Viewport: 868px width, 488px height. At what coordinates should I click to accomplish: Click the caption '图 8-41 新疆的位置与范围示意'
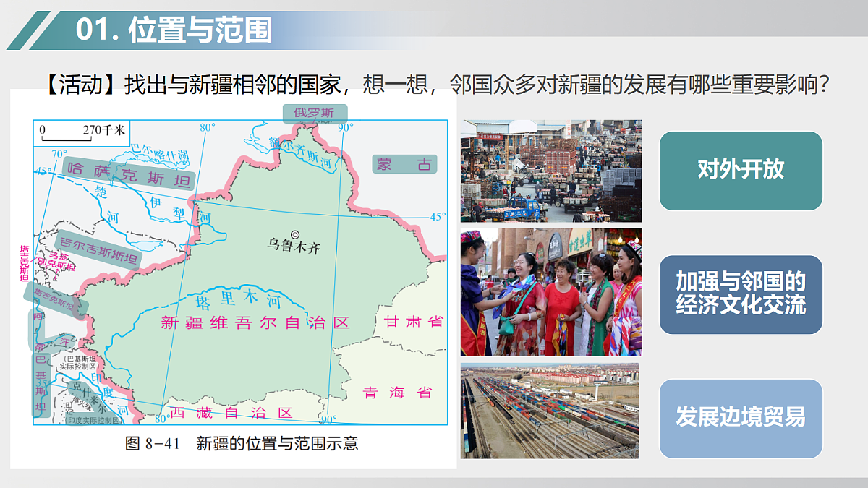pyautogui.click(x=242, y=443)
